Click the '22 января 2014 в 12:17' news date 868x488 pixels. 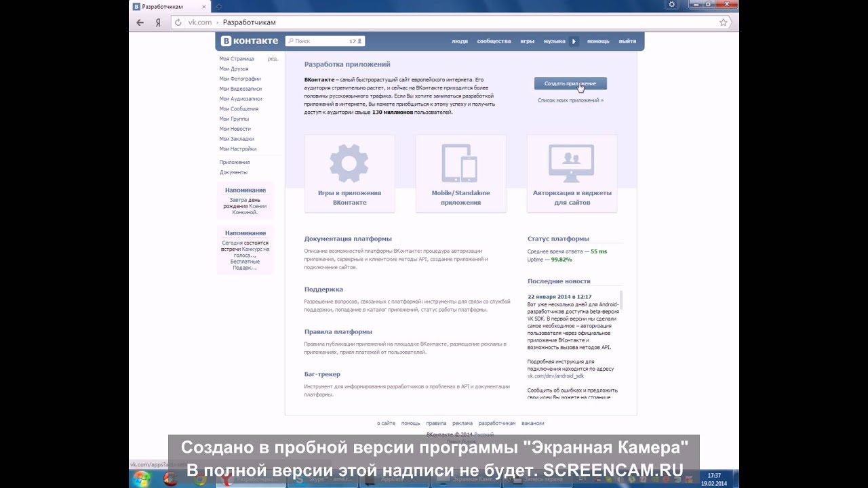point(559,297)
